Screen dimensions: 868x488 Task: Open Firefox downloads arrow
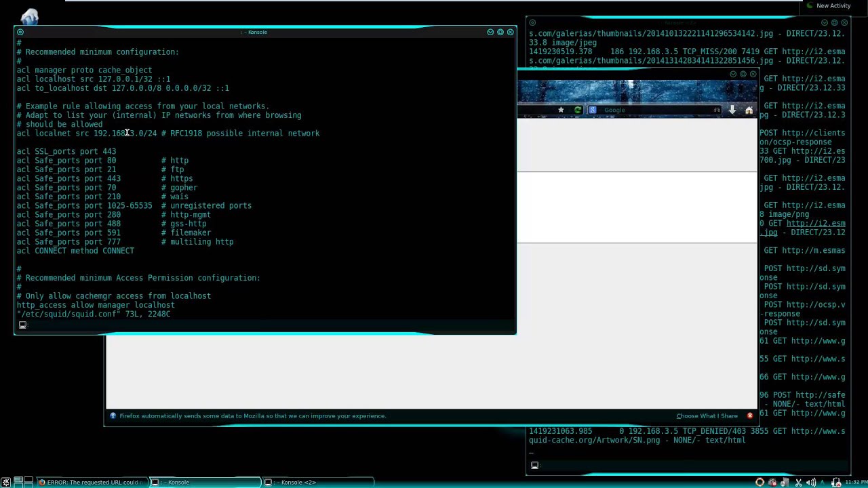pos(732,110)
